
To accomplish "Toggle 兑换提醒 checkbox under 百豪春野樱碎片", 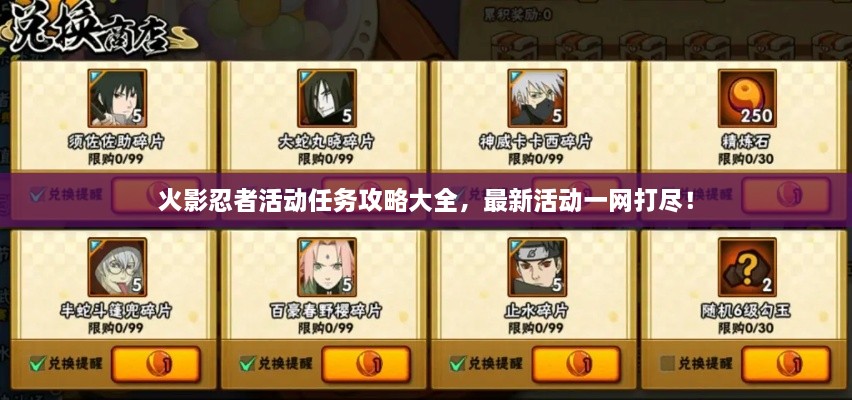I will tap(247, 363).
